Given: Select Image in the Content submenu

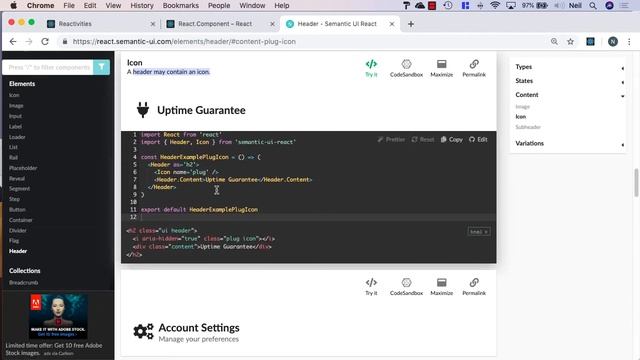Looking at the screenshot, I should pos(522,107).
